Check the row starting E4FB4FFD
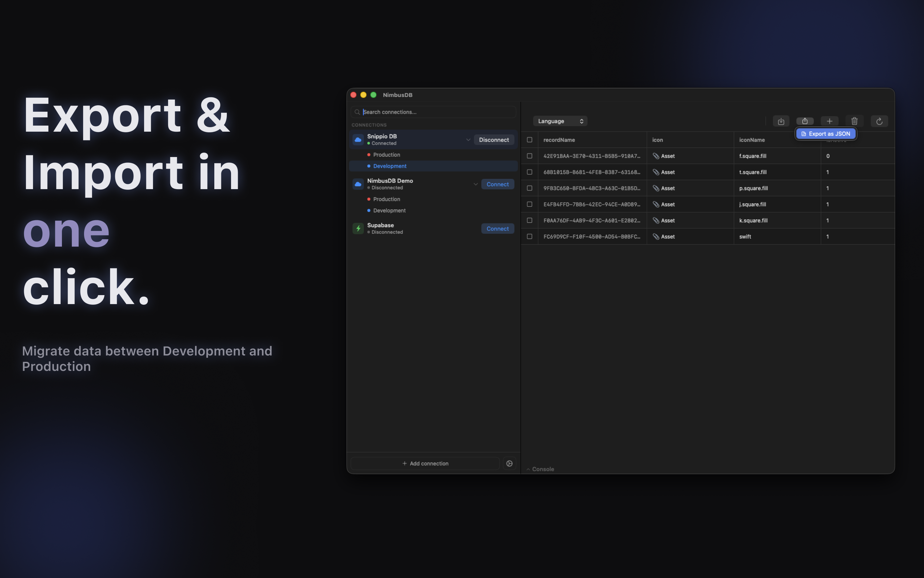 click(530, 204)
